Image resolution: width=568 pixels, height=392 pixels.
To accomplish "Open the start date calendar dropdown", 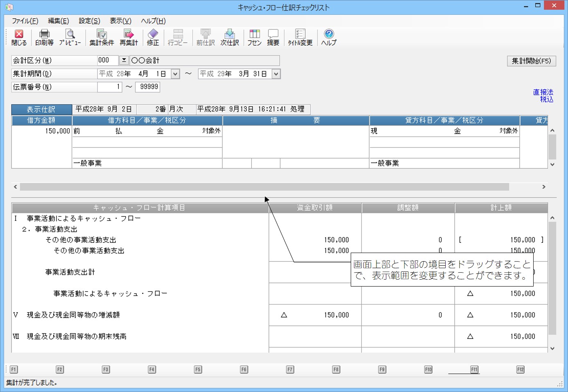I will (x=175, y=74).
